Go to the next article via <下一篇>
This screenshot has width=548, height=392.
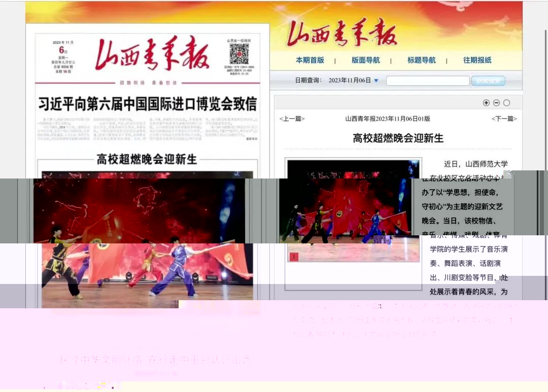click(504, 119)
